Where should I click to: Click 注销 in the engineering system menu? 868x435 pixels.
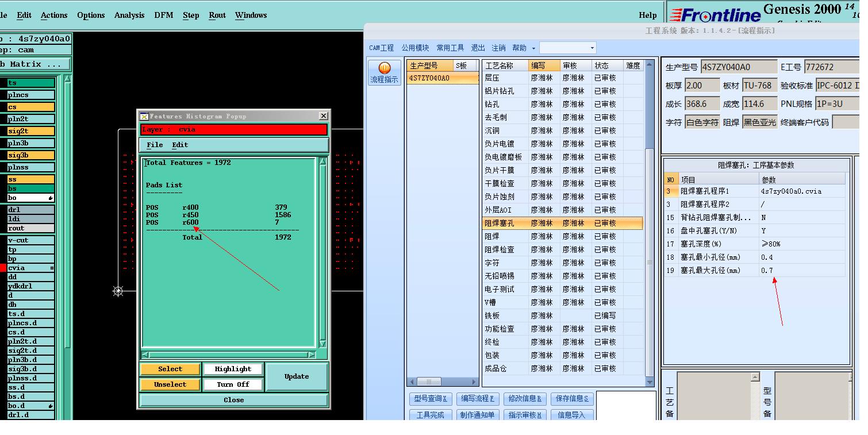498,48
